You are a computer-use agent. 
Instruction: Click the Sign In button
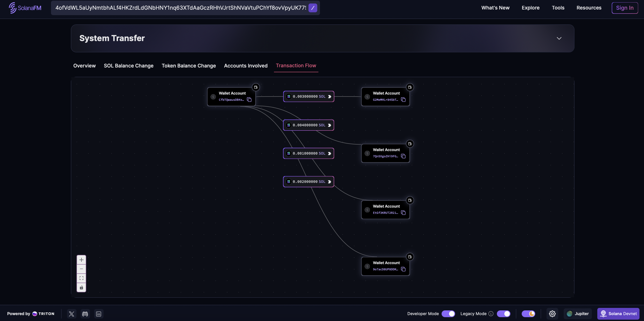tap(625, 8)
